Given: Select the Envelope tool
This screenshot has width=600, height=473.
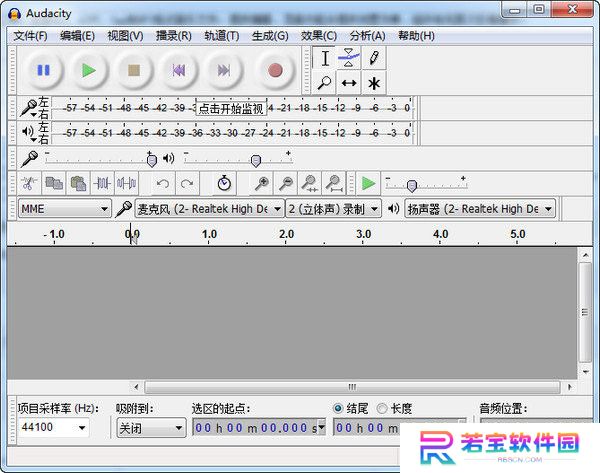Looking at the screenshot, I should pos(349,58).
